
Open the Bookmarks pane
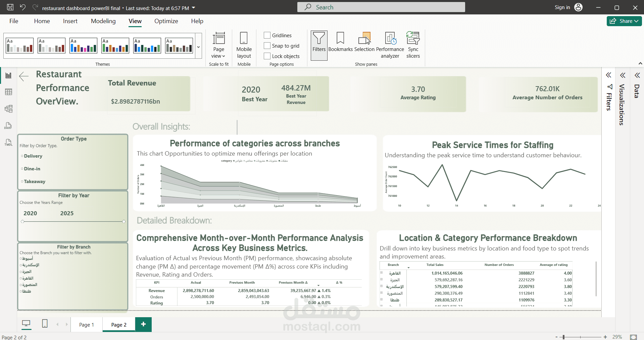click(340, 42)
